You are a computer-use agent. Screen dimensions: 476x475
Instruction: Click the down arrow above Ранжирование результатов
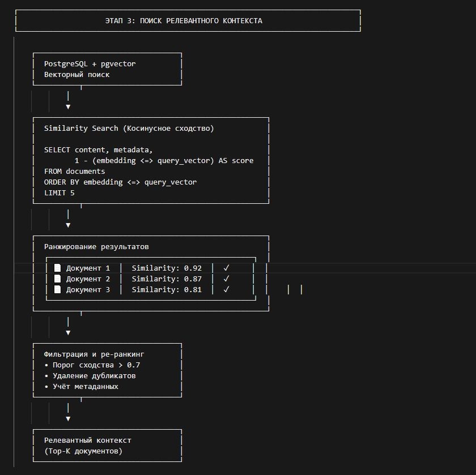[68, 225]
